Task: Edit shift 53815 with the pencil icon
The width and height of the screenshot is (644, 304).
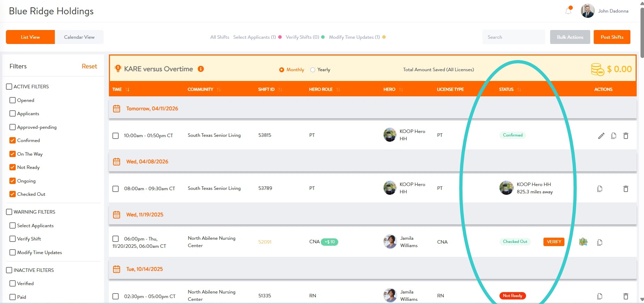Action: (601, 136)
